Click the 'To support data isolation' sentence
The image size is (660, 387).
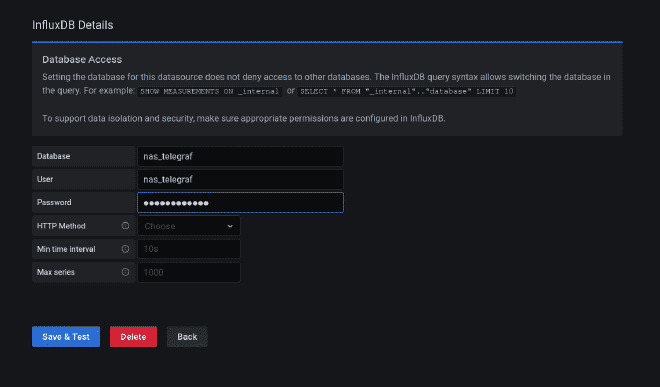(244, 119)
